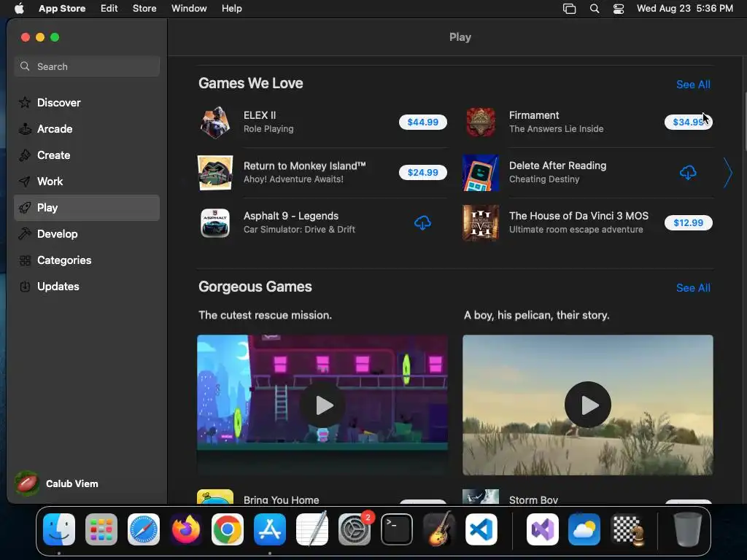Open the Bring You Home icon
The image size is (747, 560).
point(215,497)
